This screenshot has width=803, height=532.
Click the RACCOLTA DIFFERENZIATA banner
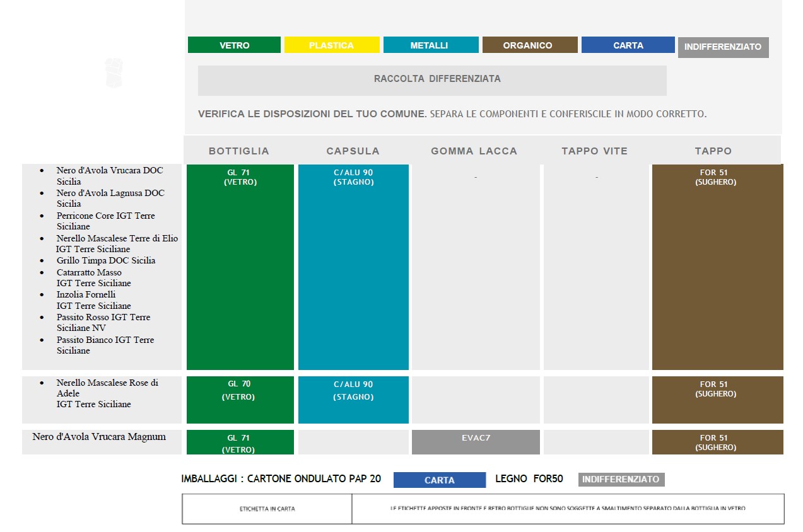[x=432, y=80]
